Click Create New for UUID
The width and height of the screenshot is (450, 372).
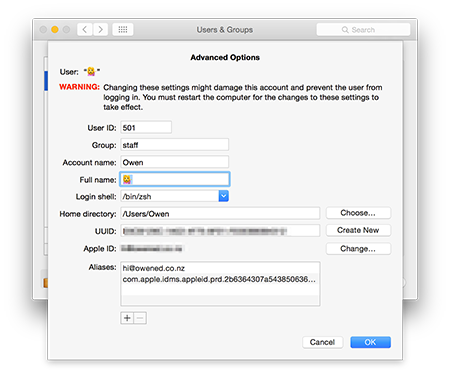358,230
